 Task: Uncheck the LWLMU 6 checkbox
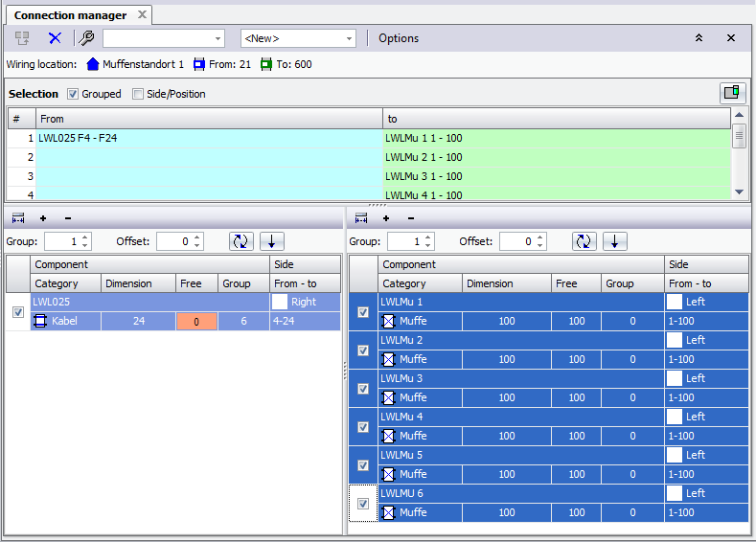coord(363,504)
